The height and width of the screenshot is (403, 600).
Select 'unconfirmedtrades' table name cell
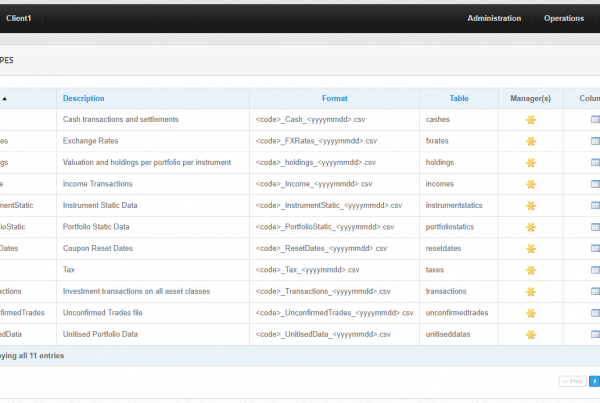click(457, 312)
